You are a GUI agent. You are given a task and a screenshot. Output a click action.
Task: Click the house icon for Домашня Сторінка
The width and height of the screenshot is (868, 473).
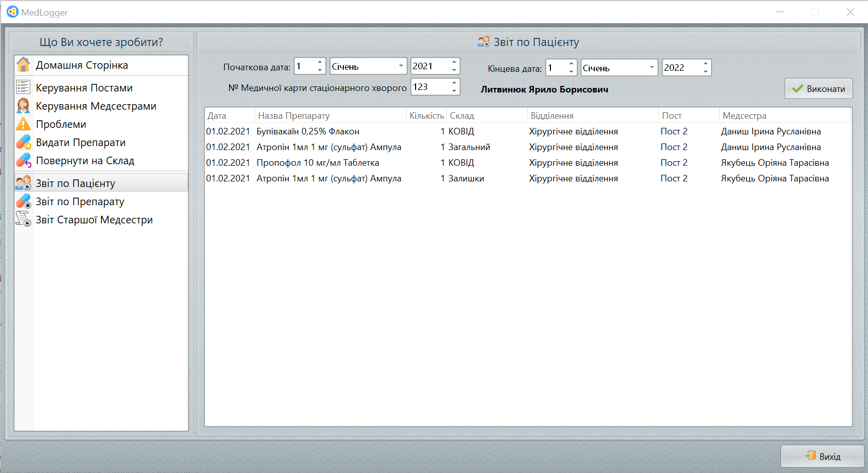(x=23, y=65)
